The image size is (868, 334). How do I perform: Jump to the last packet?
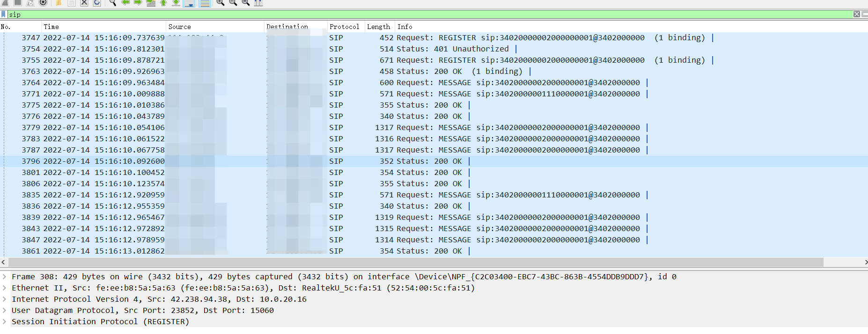(176, 2)
